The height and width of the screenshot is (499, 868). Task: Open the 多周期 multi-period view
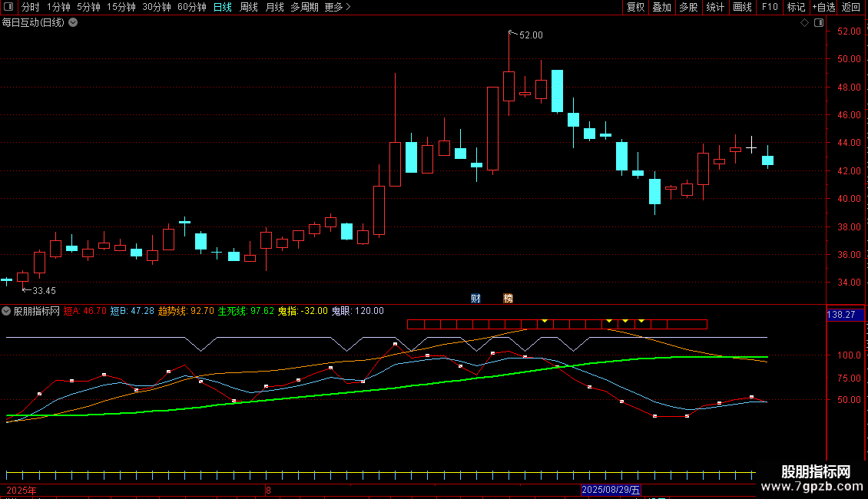[304, 7]
